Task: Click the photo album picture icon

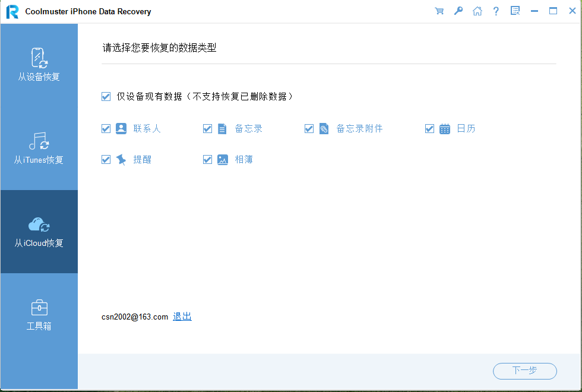Action: [223, 160]
